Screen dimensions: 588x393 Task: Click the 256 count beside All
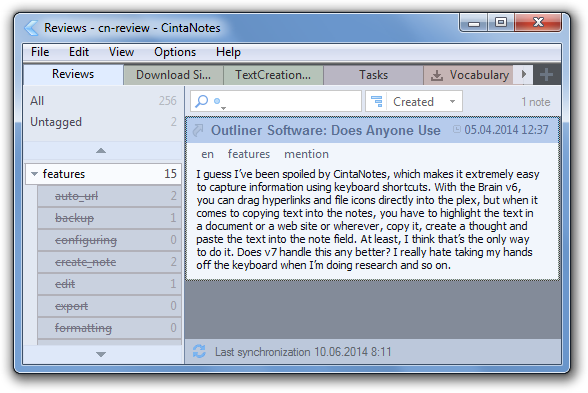(167, 101)
